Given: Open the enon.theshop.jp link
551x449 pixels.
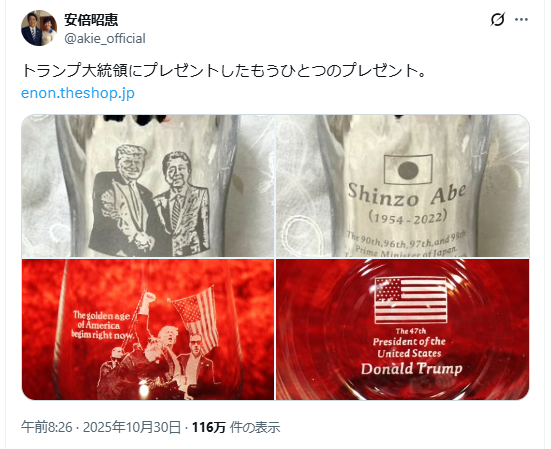Looking at the screenshot, I should (x=78, y=93).
